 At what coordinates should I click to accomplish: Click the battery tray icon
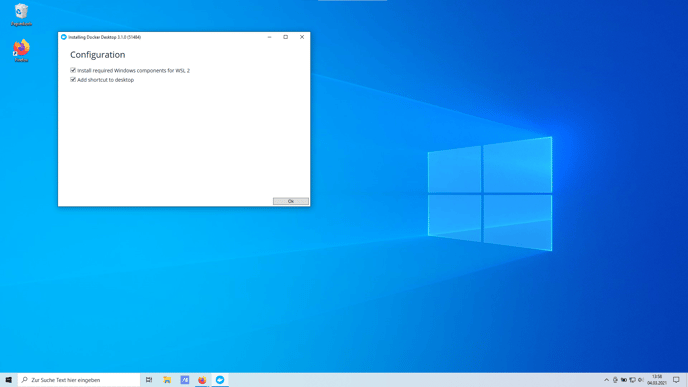[624, 380]
